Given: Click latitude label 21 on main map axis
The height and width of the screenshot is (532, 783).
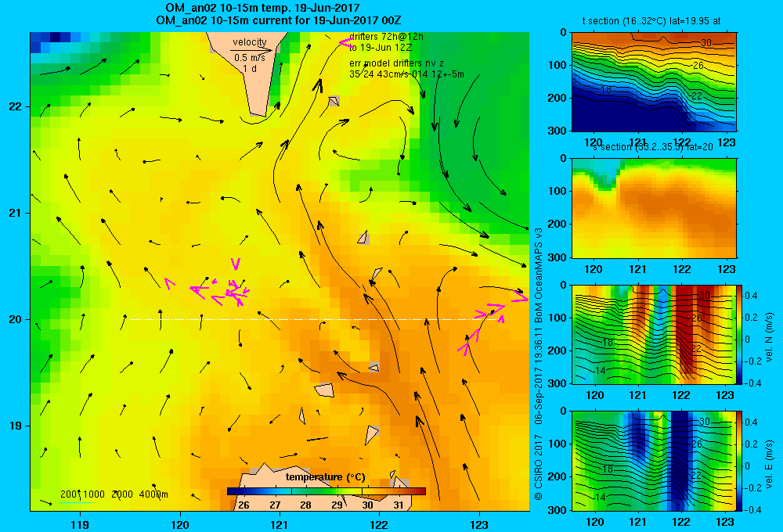Looking at the screenshot, I should 15,213.
